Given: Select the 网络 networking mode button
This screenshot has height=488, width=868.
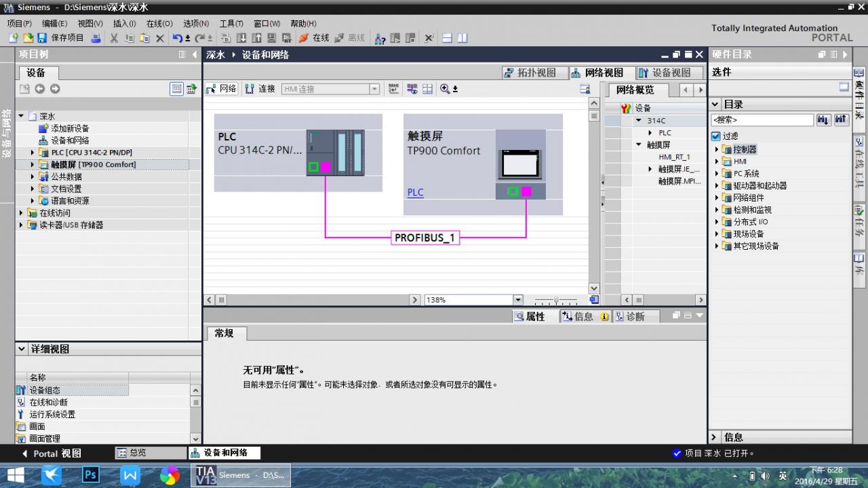Looking at the screenshot, I should [221, 89].
